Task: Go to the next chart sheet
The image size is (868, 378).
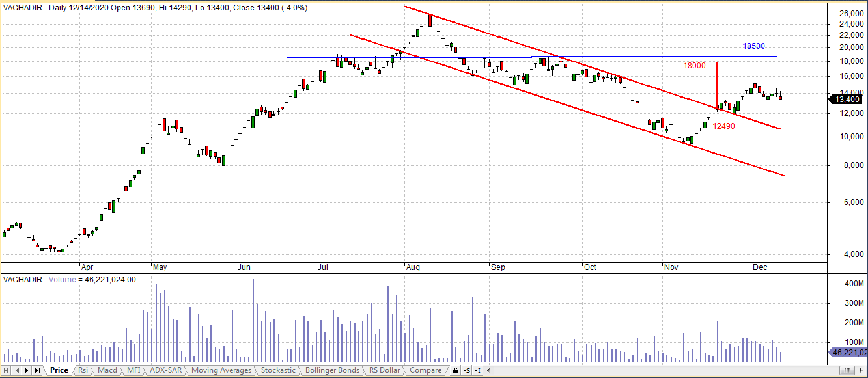Action: click(x=27, y=370)
